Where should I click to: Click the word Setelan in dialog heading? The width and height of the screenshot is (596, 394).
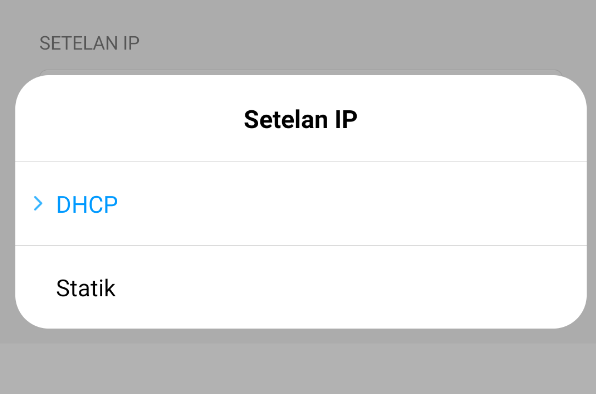286,119
